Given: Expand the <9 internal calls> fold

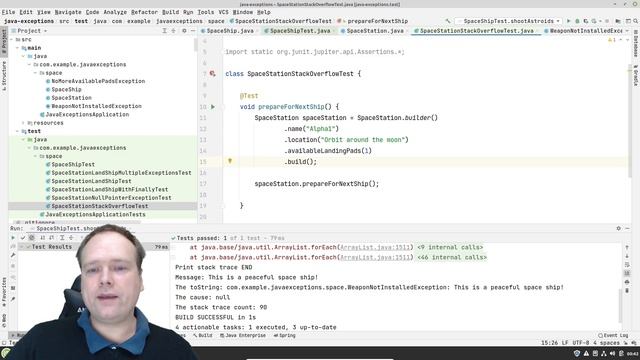Looking at the screenshot, I should [x=450, y=247].
